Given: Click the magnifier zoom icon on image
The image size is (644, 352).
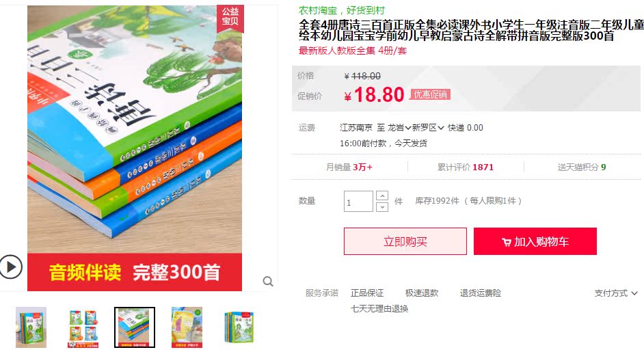Looking at the screenshot, I should (268, 282).
